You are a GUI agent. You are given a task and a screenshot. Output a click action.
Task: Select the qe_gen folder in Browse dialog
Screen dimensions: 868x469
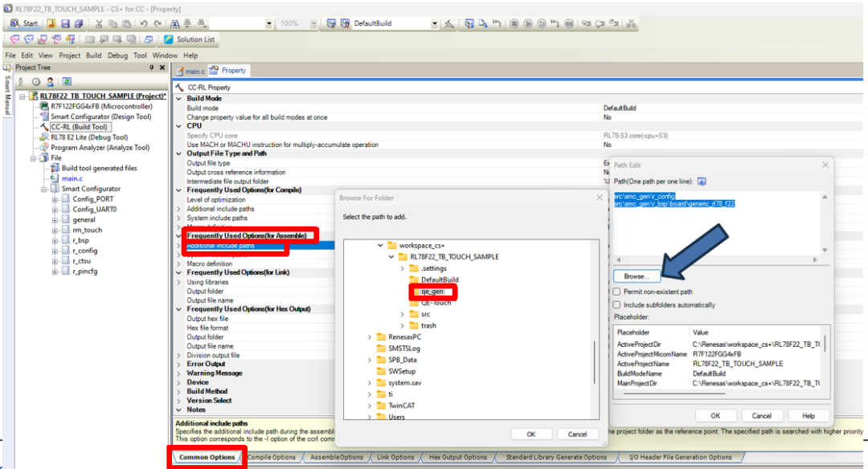tap(432, 292)
